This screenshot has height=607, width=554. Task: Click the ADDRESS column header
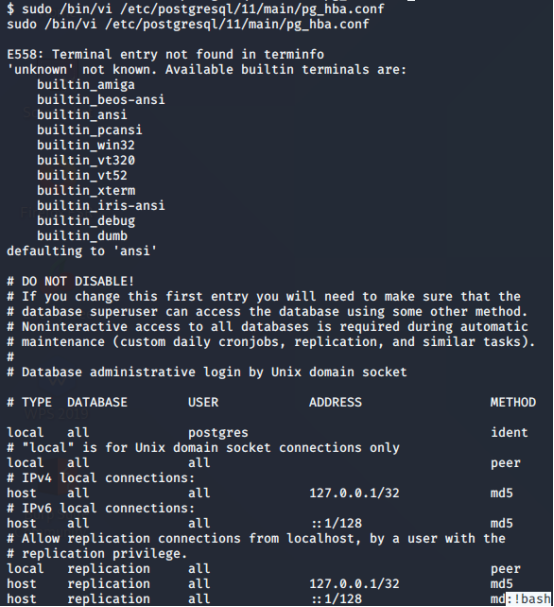[335, 402]
